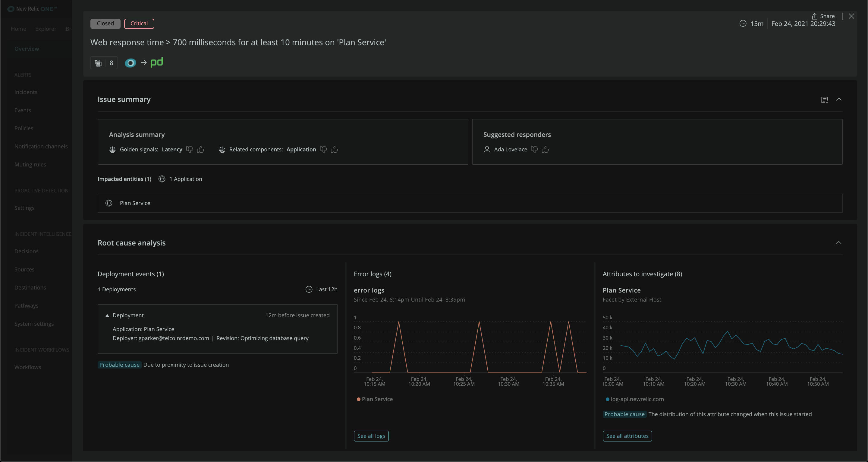Open System settings in the sidebar

click(x=34, y=324)
